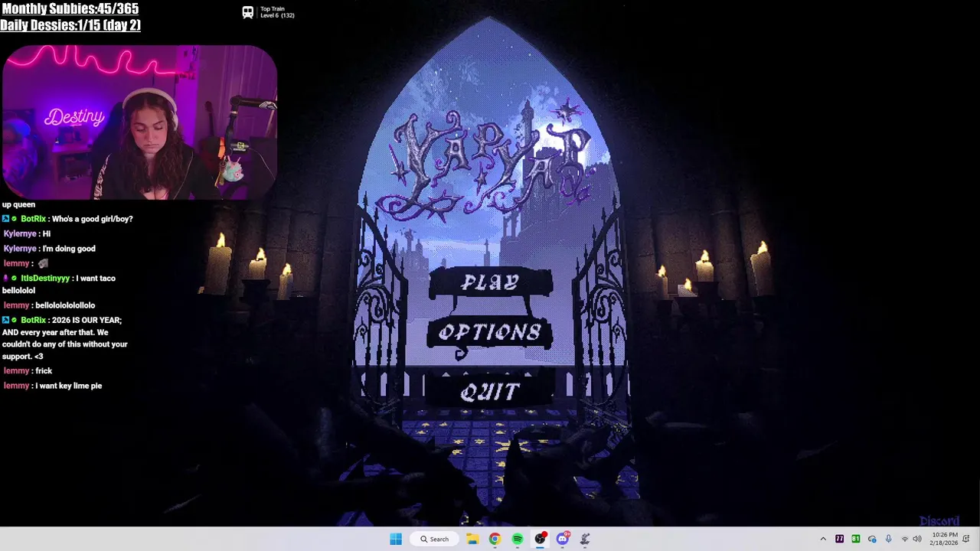Click the microphone tray icon
Viewport: 980px width, 551px height.
pos(888,539)
